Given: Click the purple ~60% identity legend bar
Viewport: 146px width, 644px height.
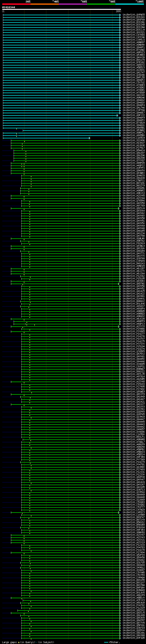Looking at the screenshot, I should click(x=73, y=4).
